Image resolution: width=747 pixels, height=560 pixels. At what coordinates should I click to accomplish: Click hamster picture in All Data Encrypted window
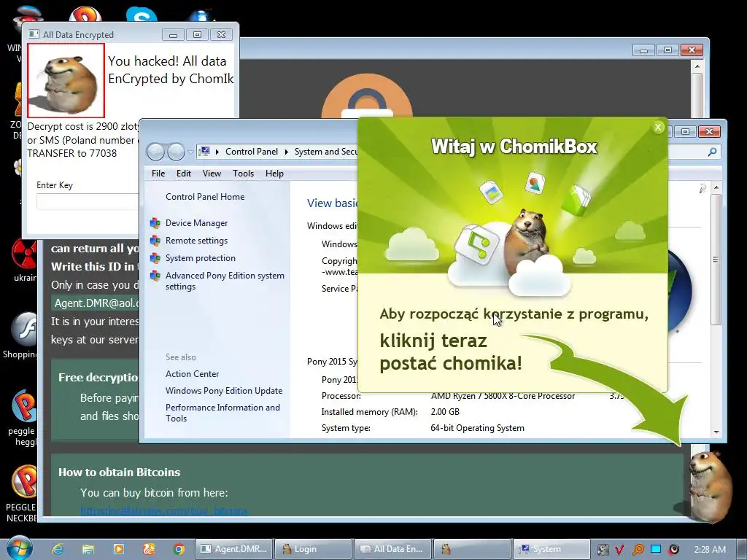[66, 80]
